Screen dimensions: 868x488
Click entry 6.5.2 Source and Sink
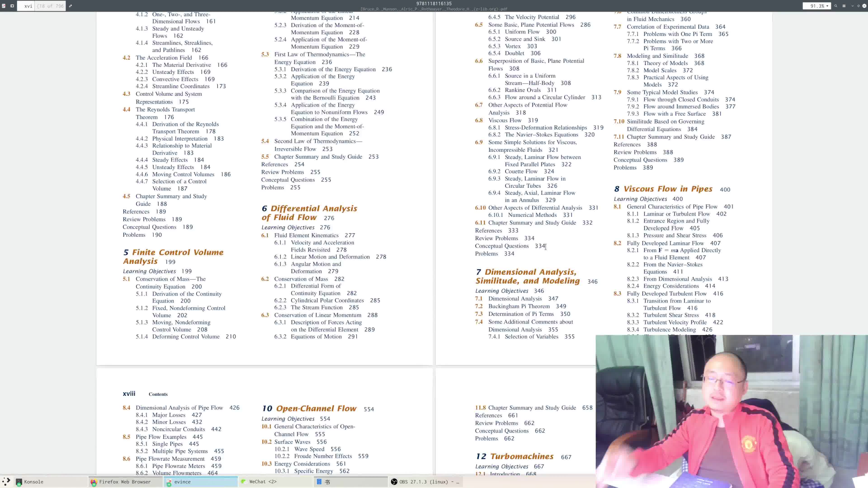tap(525, 39)
